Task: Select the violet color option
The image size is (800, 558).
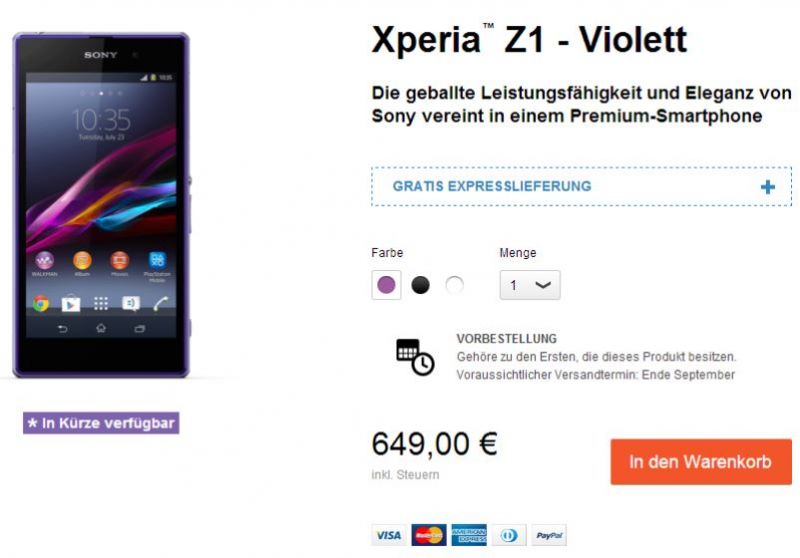Action: tap(386, 285)
